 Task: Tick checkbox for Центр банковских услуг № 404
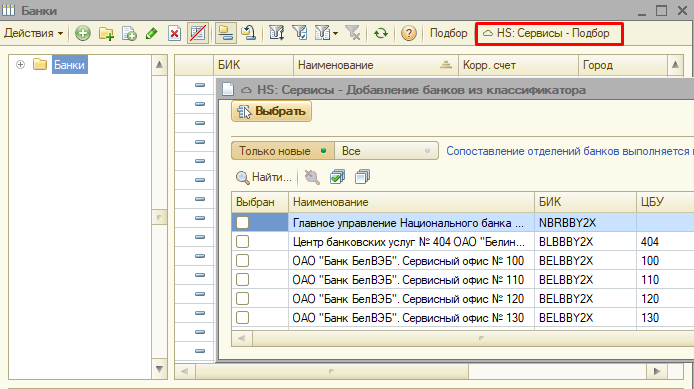pyautogui.click(x=243, y=242)
